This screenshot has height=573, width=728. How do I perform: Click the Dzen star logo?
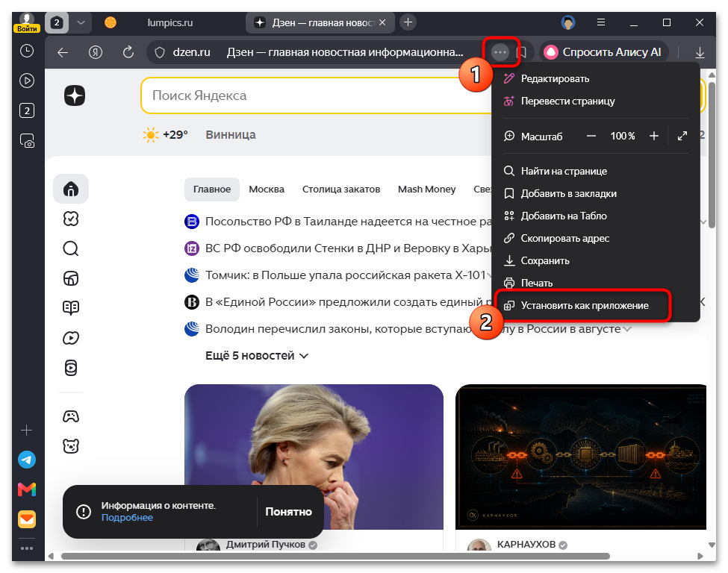tap(75, 95)
